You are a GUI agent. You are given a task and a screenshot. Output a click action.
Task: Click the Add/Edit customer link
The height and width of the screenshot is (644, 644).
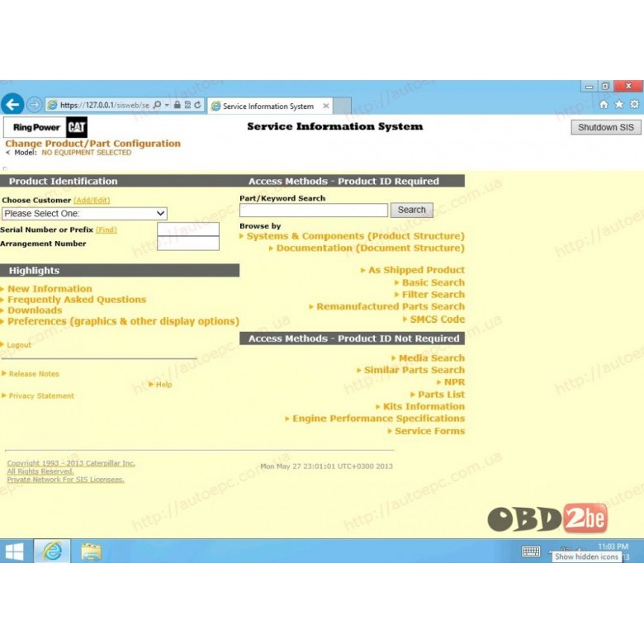tap(92, 200)
